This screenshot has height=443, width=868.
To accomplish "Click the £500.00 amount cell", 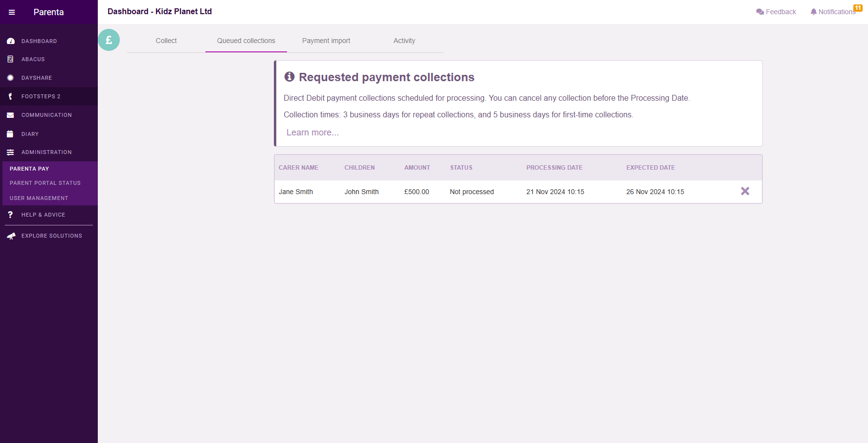I will coord(417,192).
